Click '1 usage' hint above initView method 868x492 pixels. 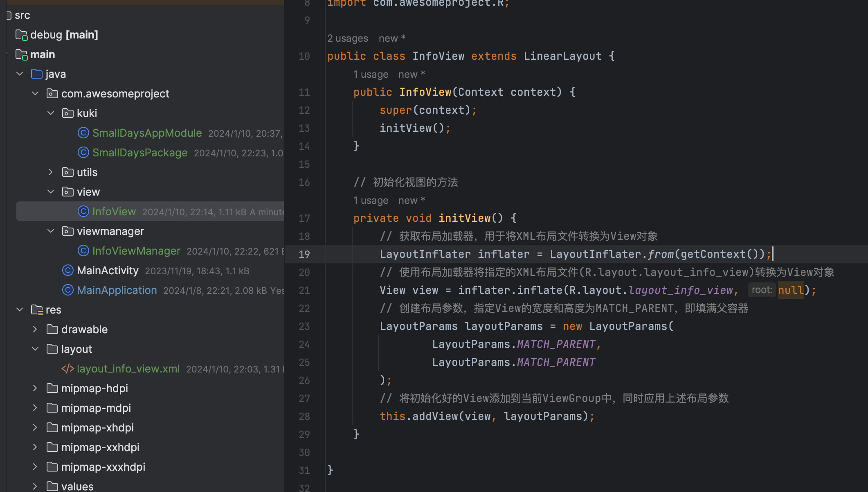371,201
